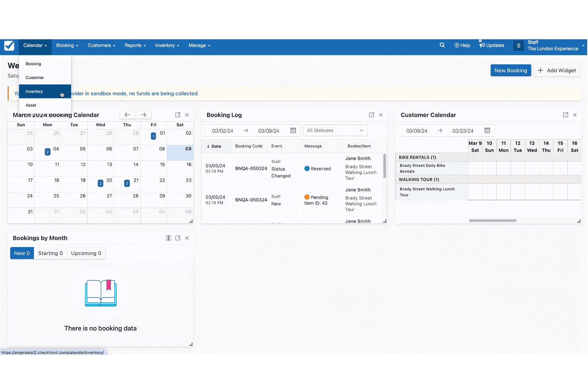Select Inventory in the Calendar dropdown
Image resolution: width=588 pixels, height=392 pixels.
pos(45,91)
